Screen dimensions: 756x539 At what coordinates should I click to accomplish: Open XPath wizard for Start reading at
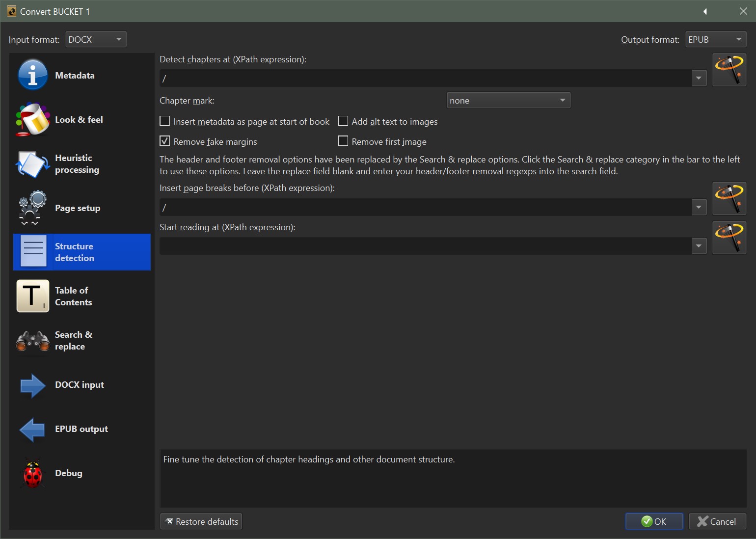[x=729, y=238]
